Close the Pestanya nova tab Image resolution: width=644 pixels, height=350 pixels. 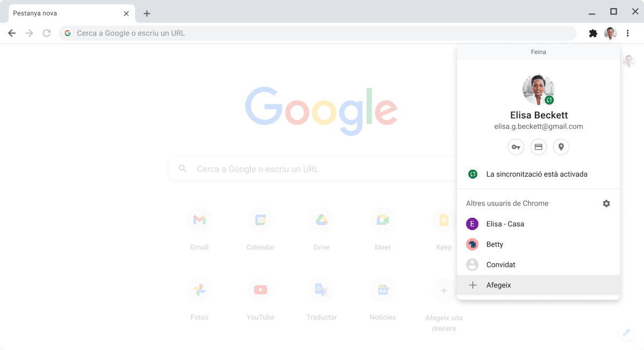(x=126, y=13)
